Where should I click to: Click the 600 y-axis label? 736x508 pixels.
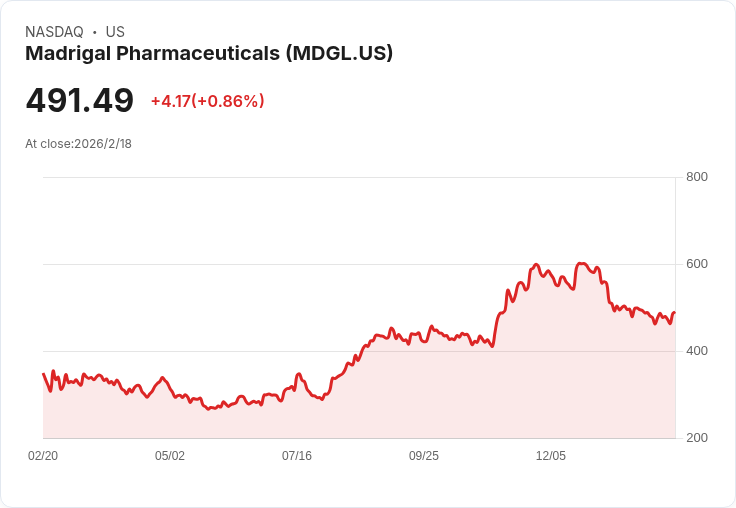697,264
